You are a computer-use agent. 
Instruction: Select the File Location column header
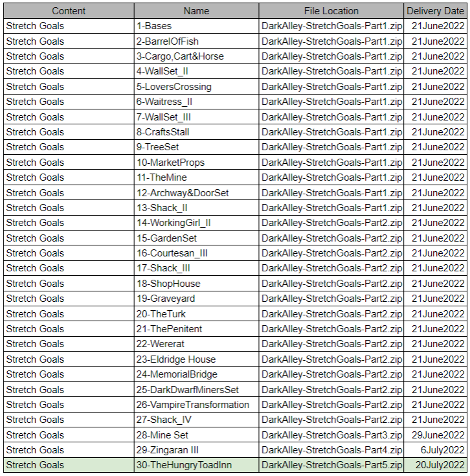click(331, 11)
